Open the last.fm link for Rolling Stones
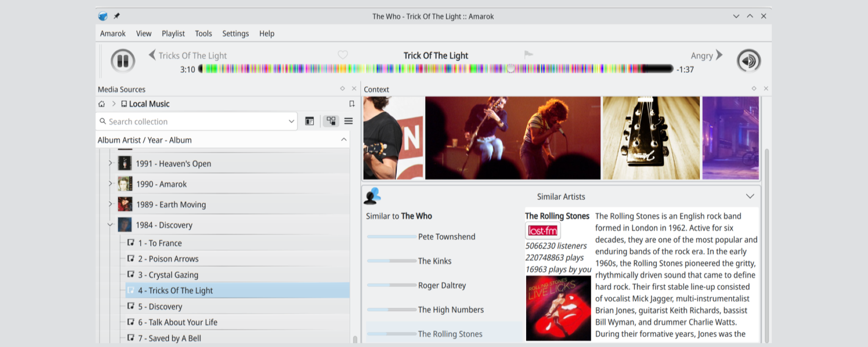Image resolution: width=868 pixels, height=347 pixels. pos(542,231)
